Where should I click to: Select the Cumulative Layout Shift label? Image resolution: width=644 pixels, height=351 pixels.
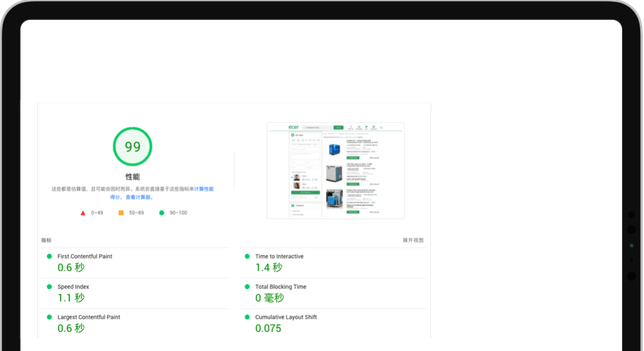(x=286, y=317)
